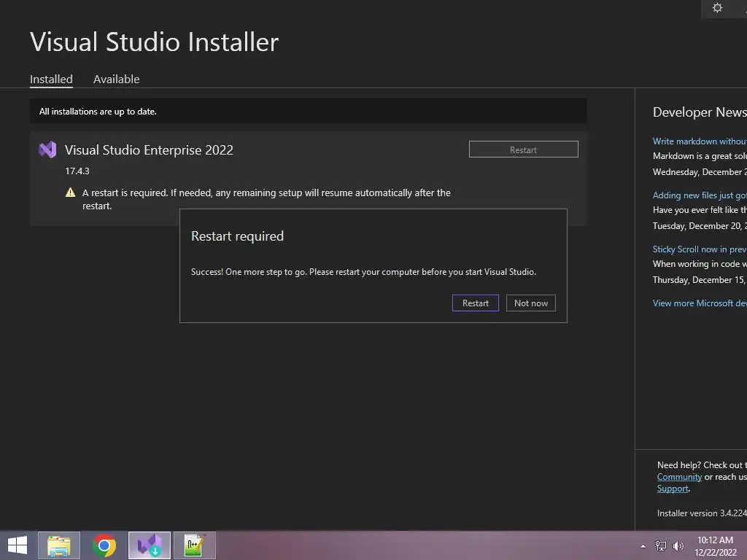Click the Success! One more step message
This screenshot has height=560, width=747.
pos(363,272)
